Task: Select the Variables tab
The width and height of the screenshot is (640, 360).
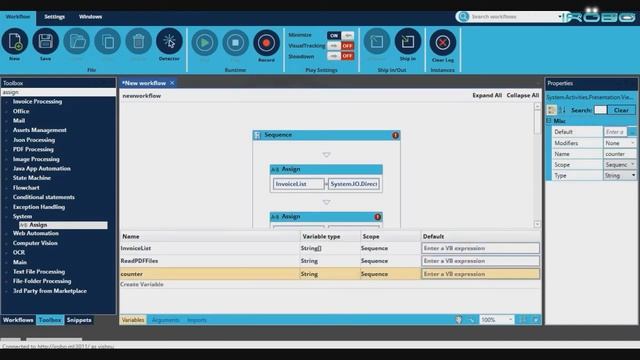Action: [x=133, y=320]
